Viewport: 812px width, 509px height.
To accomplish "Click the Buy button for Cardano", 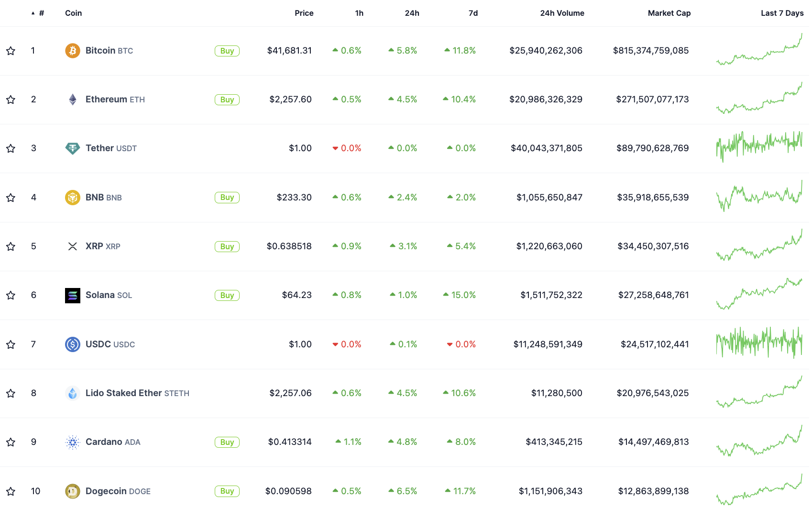I will 227,442.
